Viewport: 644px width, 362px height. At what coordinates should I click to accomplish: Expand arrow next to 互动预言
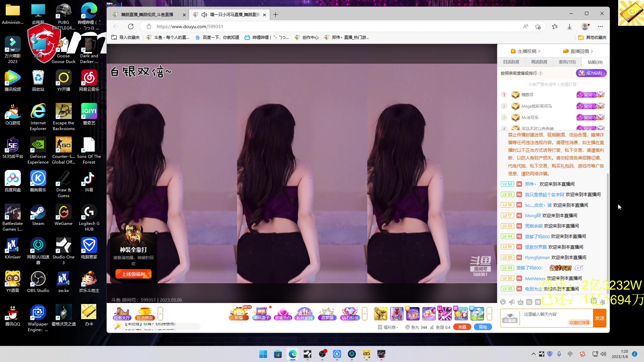coord(160,314)
